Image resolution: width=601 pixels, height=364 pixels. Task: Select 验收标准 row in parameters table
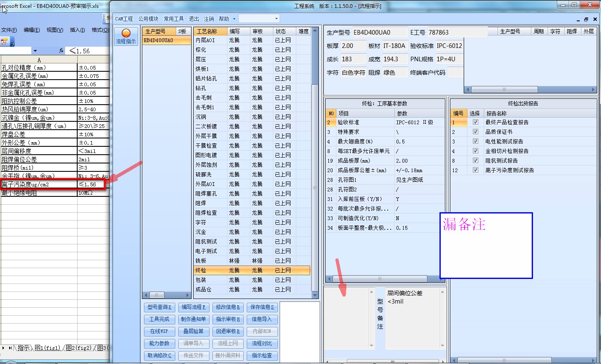(385, 122)
